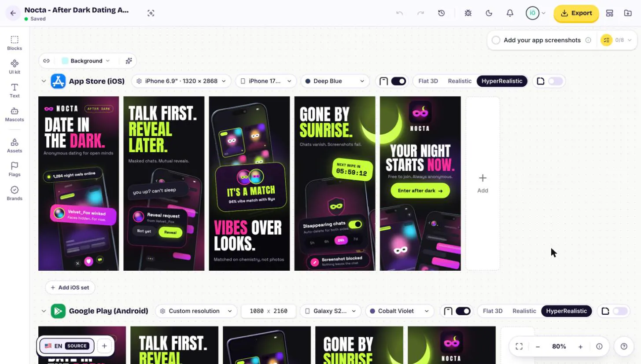Go back using the back arrow

pos(13,13)
